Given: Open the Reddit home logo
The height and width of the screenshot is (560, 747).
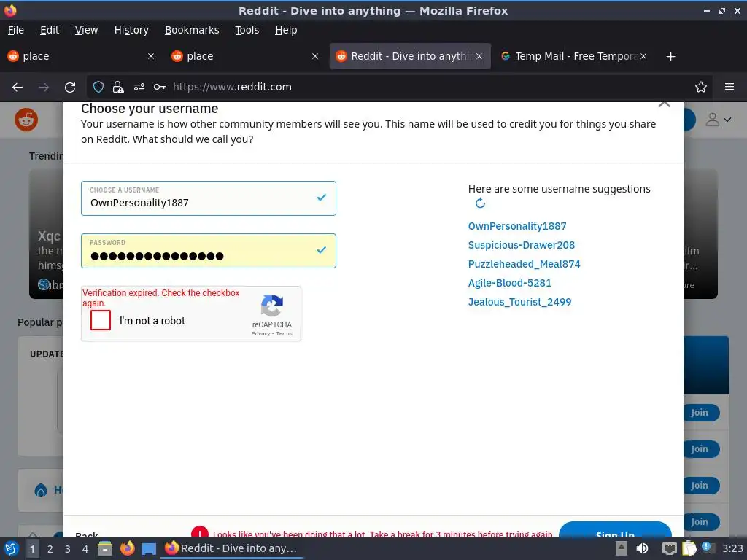Looking at the screenshot, I should 26,120.
